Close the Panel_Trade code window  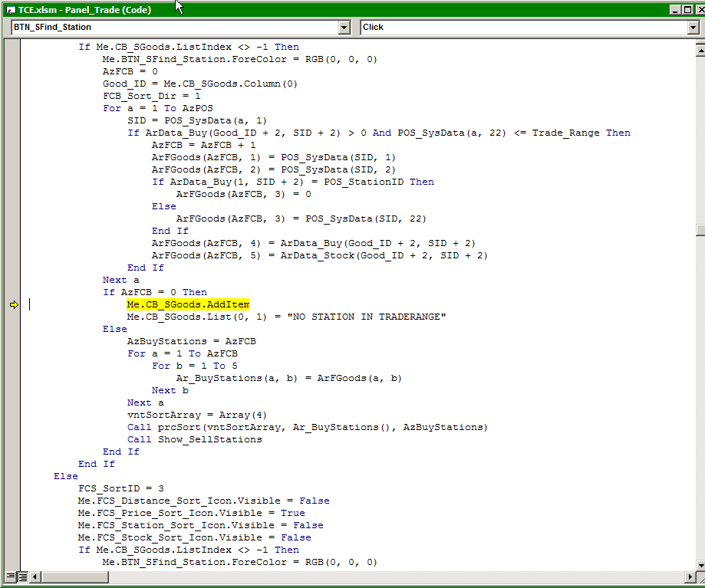pyautogui.click(x=700, y=9)
